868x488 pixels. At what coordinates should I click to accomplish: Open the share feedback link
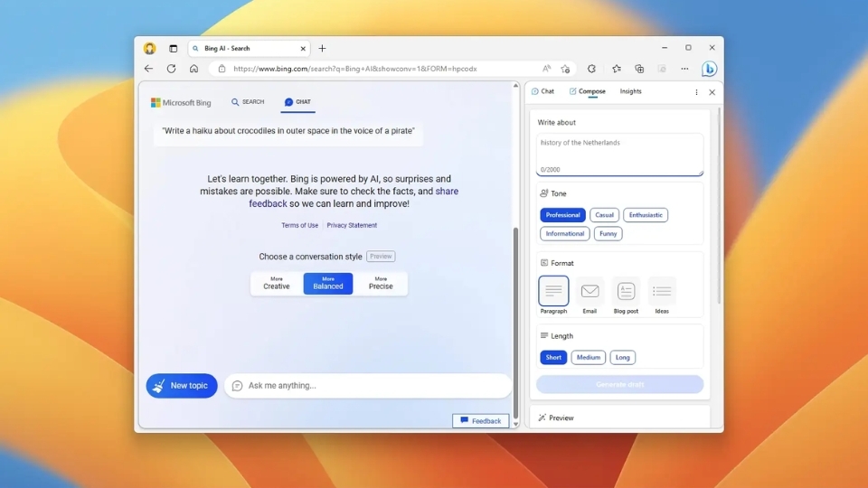354,198
